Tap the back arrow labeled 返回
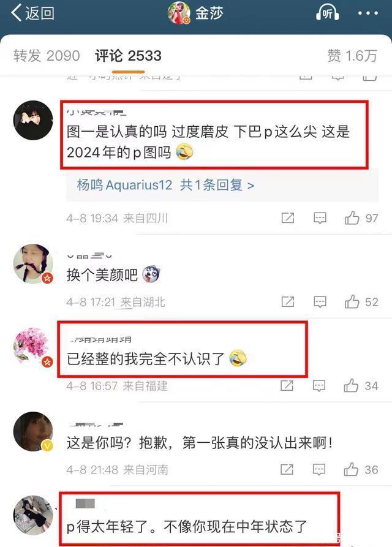The image size is (392, 547). click(32, 13)
